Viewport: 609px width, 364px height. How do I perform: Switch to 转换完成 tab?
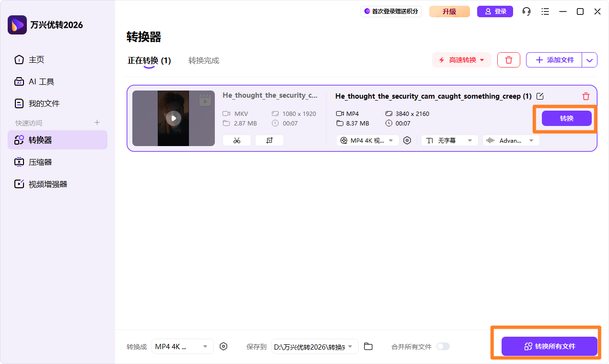pyautogui.click(x=204, y=61)
